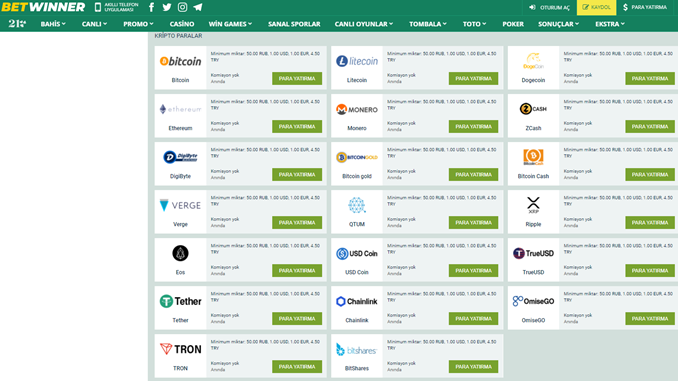The width and height of the screenshot is (678, 381).
Task: Expand the TOMBALA menu
Action: coord(428,24)
